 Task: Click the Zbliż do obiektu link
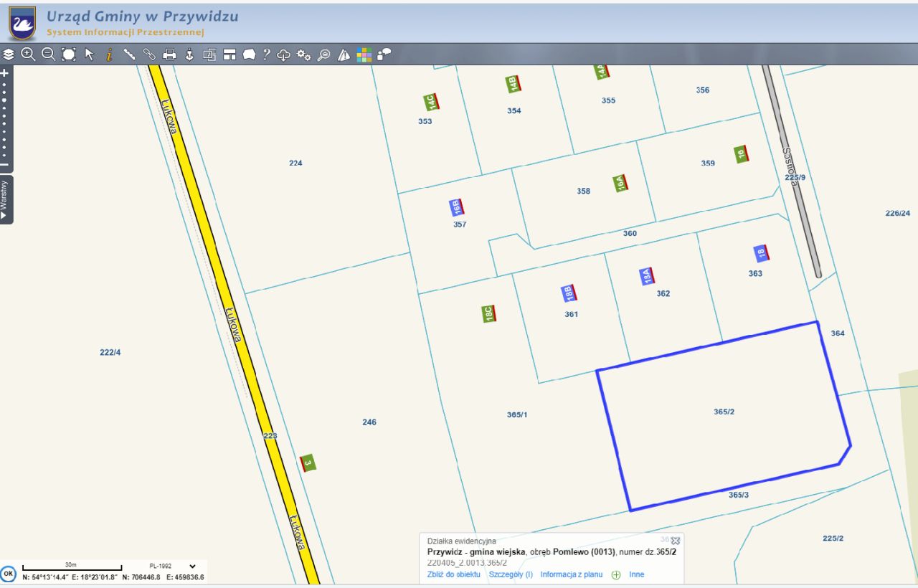(453, 574)
